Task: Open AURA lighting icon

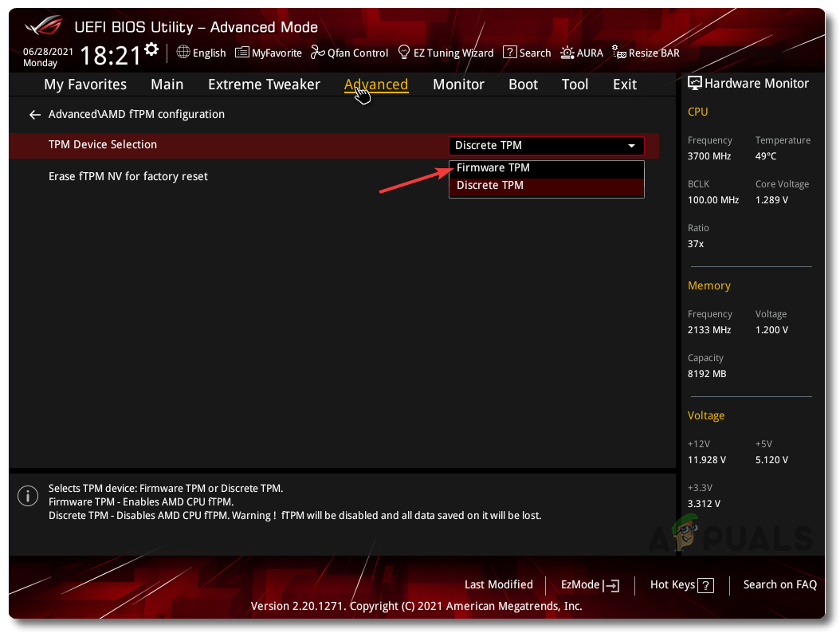Action: click(x=567, y=53)
